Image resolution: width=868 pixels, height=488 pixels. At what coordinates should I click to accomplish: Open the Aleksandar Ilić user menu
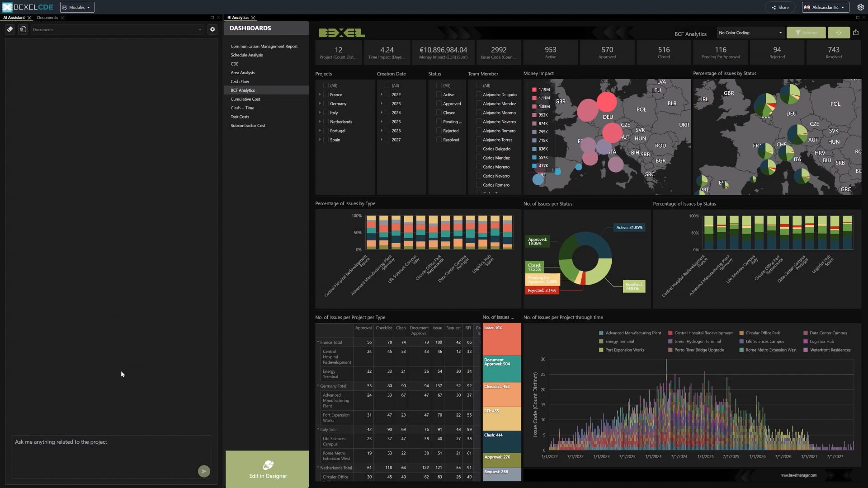click(x=825, y=7)
